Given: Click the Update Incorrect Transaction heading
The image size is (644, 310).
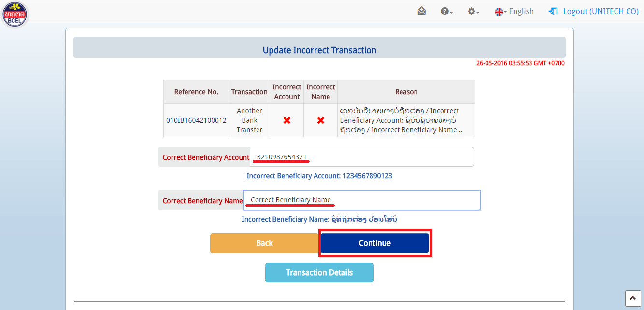Looking at the screenshot, I should pyautogui.click(x=319, y=50).
